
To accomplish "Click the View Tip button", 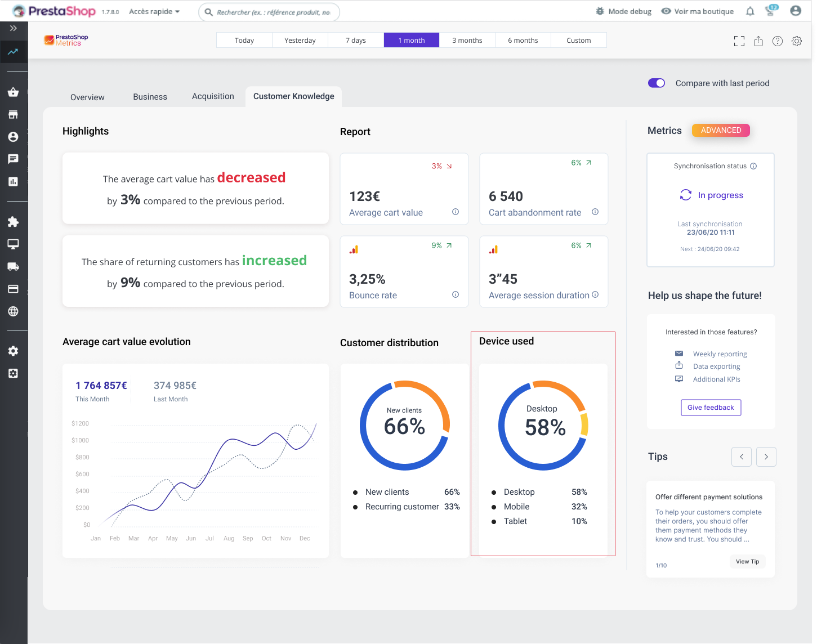I will point(747,561).
